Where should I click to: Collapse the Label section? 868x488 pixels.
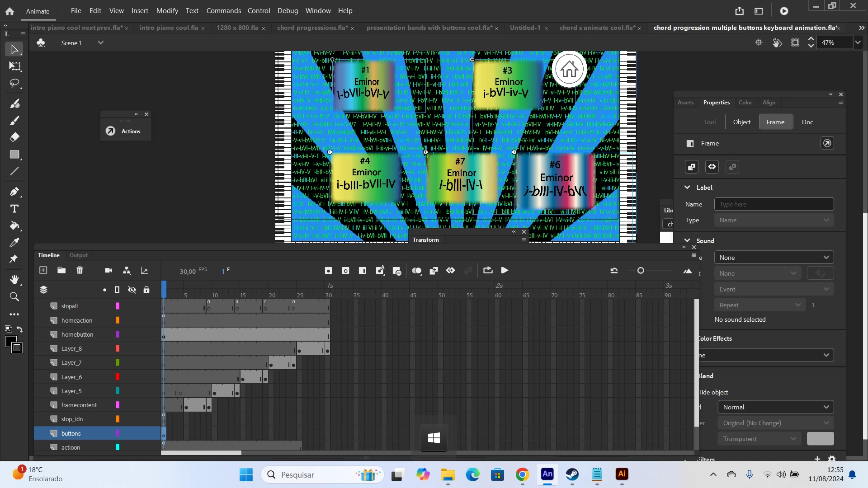click(x=687, y=187)
